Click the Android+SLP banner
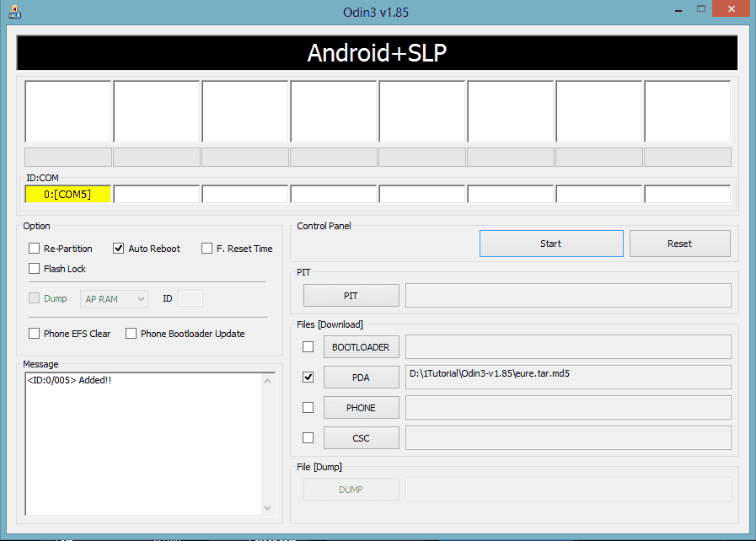Image resolution: width=756 pixels, height=541 pixels. click(377, 53)
